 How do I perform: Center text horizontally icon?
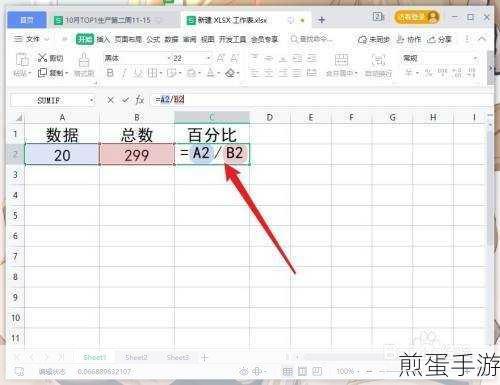tap(269, 73)
